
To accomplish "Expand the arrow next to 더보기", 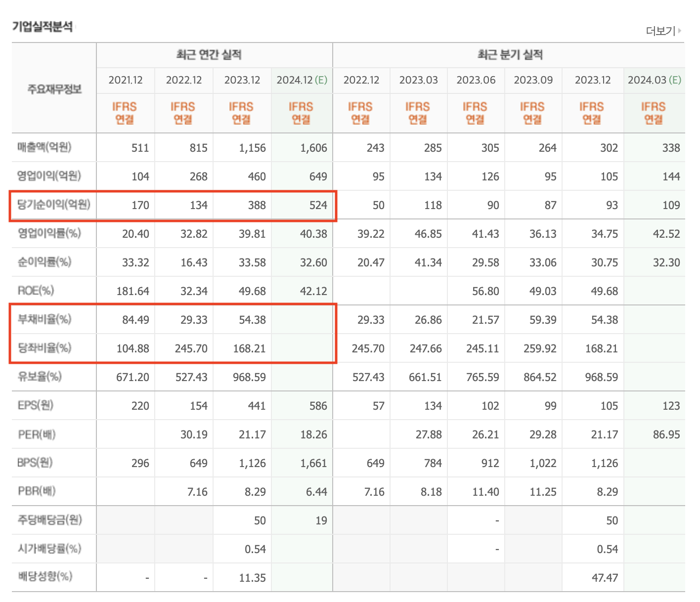I will (678, 31).
